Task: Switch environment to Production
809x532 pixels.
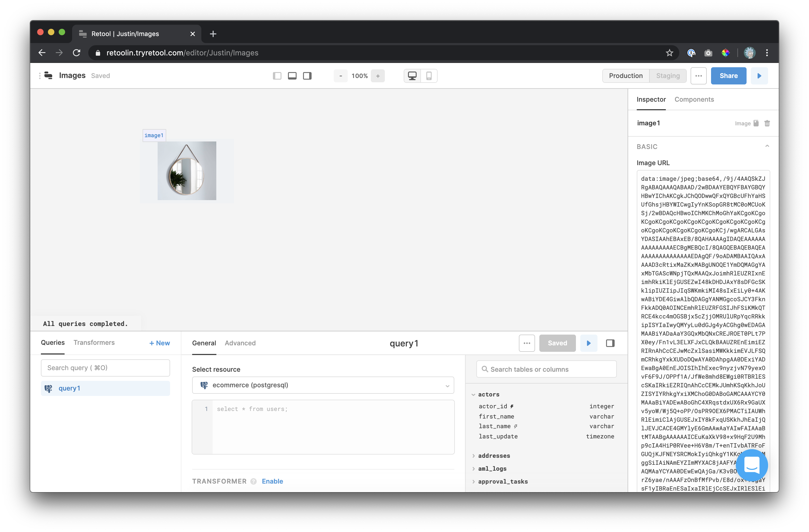Action: 625,76
